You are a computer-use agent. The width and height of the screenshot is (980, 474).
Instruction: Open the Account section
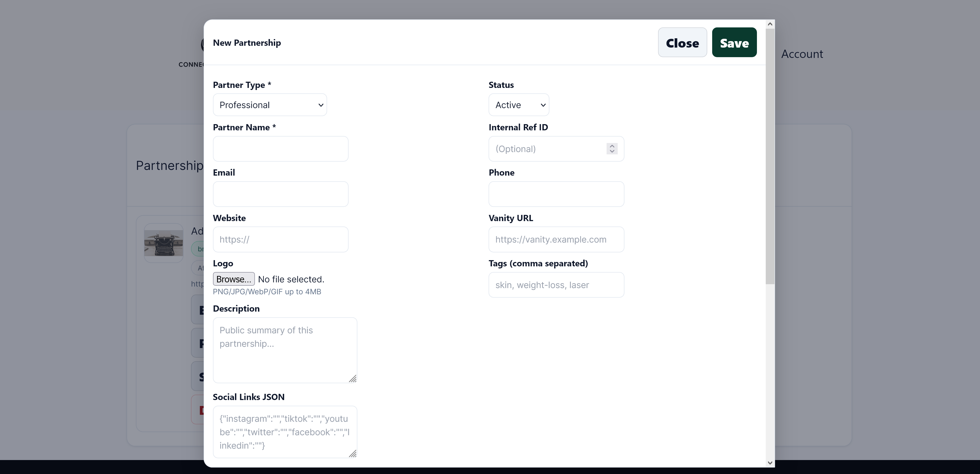click(802, 54)
